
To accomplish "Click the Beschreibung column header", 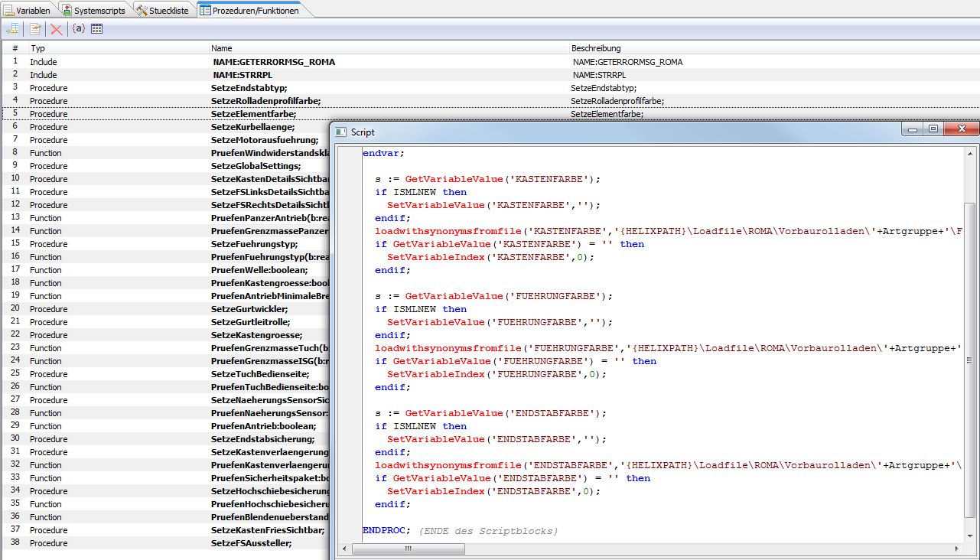I will 773,48.
